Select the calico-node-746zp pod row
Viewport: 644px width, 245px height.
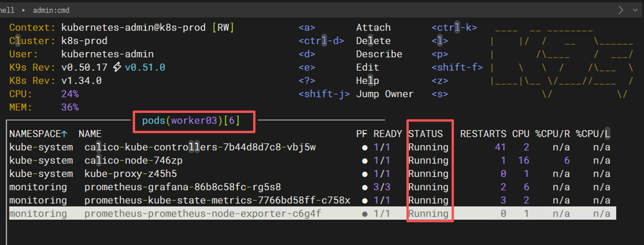click(312, 161)
